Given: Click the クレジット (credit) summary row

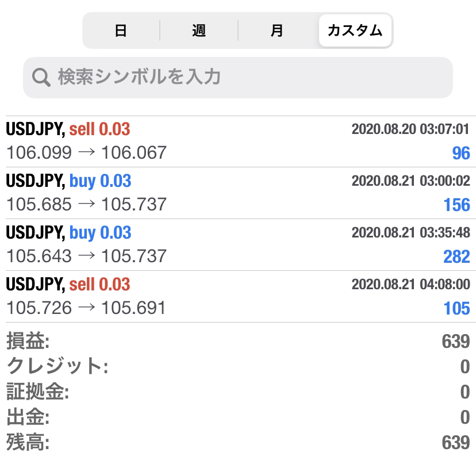Looking at the screenshot, I should (238, 366).
